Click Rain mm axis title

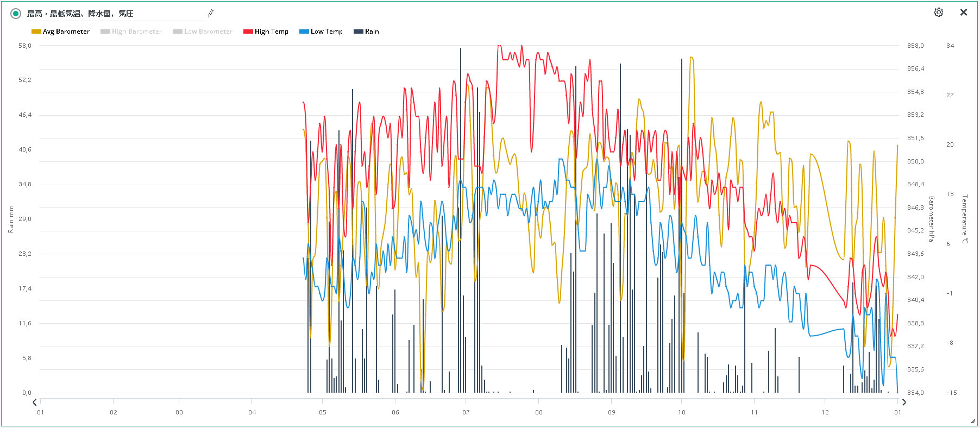point(11,219)
